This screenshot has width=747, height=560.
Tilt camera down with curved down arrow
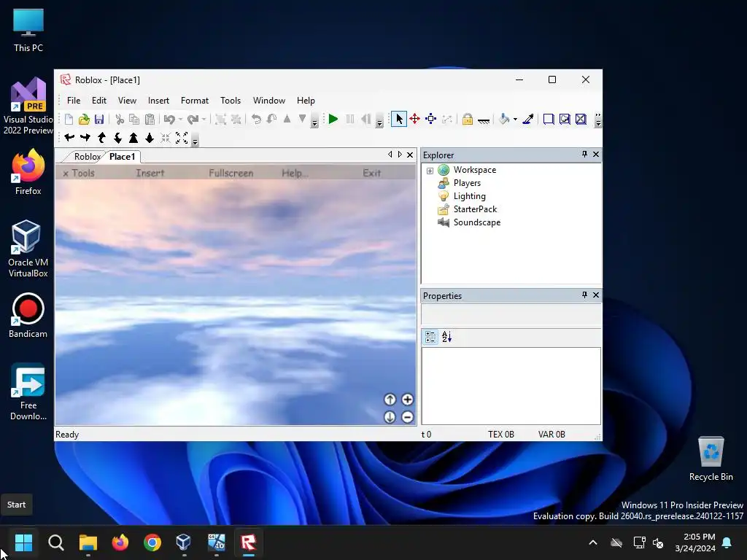117,138
